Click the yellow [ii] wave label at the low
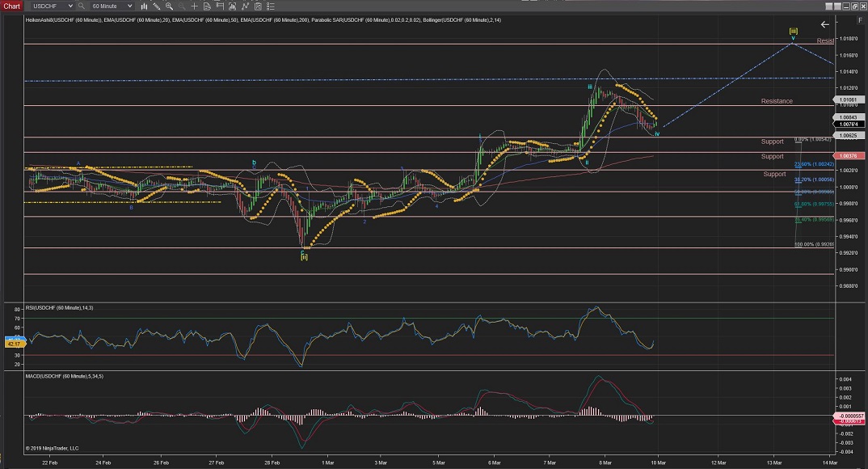This screenshot has height=469, width=868. 304,256
